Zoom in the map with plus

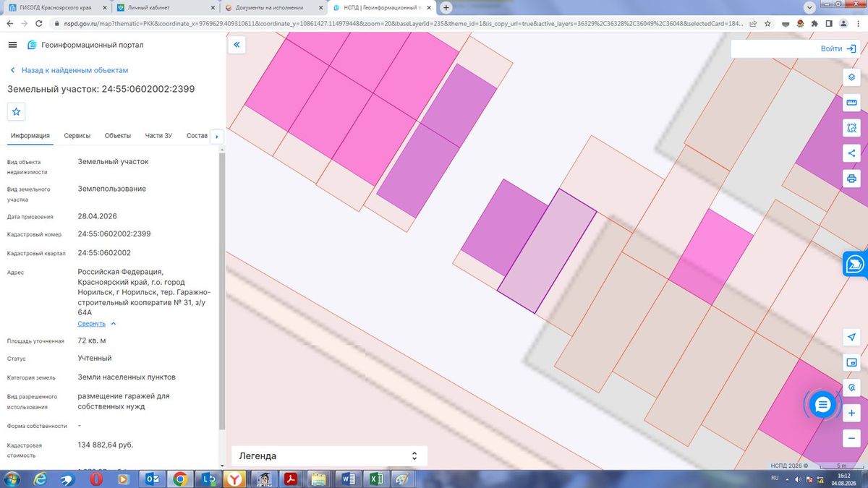point(851,413)
